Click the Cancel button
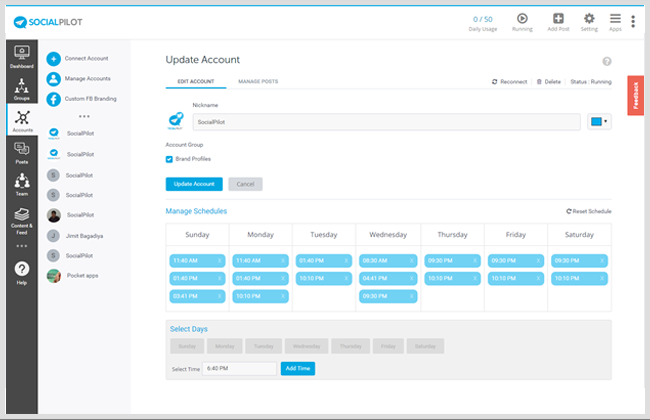 (x=245, y=184)
